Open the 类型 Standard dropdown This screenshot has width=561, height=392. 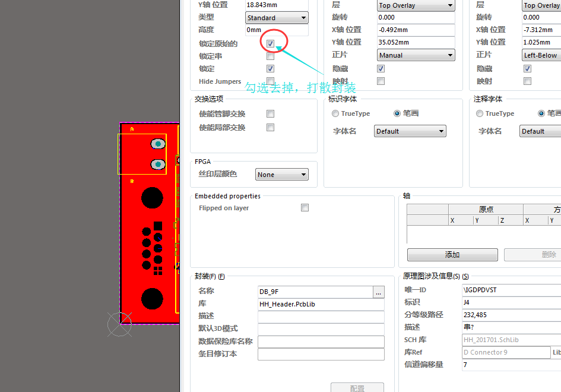point(277,18)
